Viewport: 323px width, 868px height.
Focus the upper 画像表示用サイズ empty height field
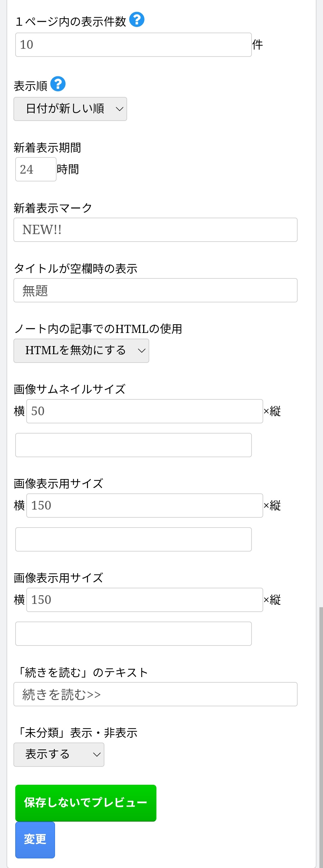coord(133,540)
